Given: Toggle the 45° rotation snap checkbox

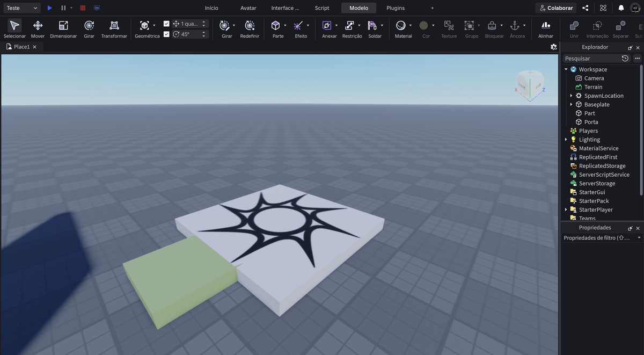Looking at the screenshot, I should (166, 34).
